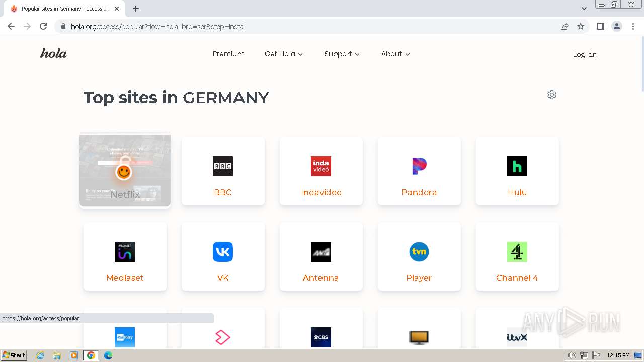Open File Explorer from taskbar
Image resolution: width=644 pixels, height=362 pixels.
coord(57,355)
